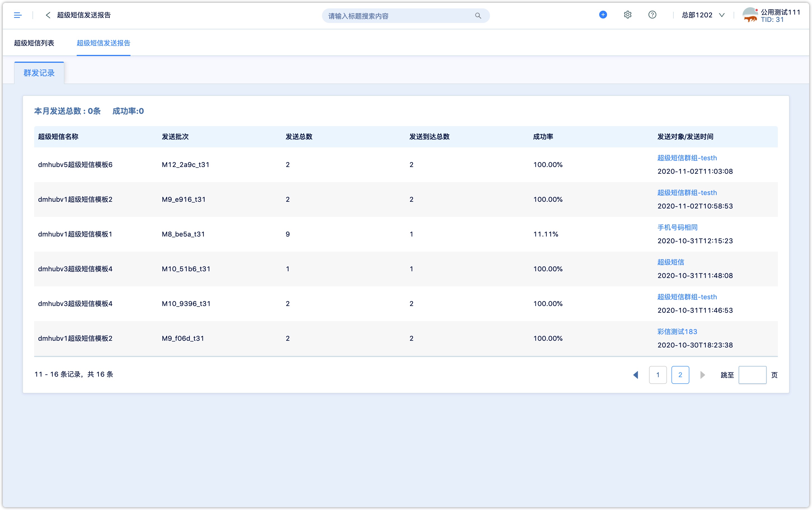Click timestamp 2020-10-30T18:23:38

click(695, 345)
